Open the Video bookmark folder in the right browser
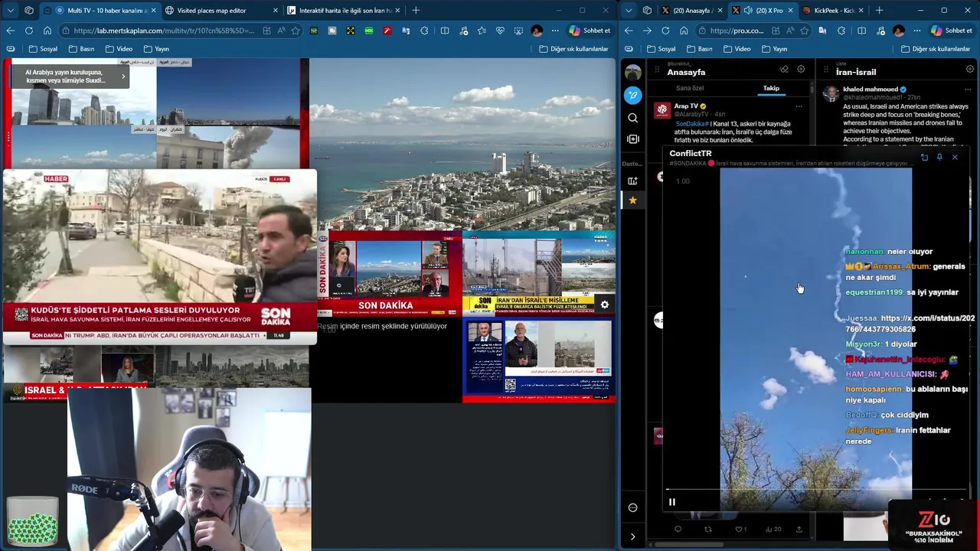980x551 pixels. (x=737, y=49)
